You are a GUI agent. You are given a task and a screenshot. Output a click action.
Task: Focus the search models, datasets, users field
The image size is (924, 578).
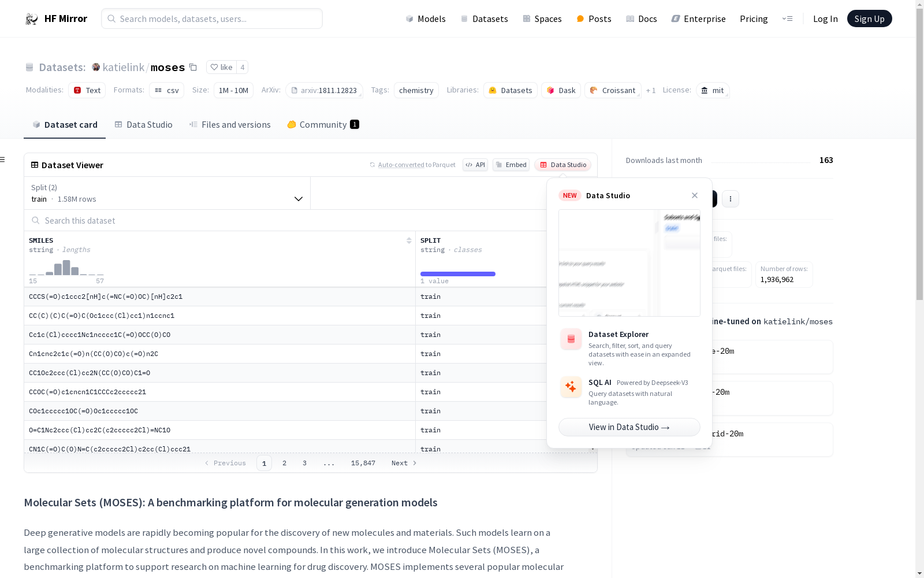[212, 18]
